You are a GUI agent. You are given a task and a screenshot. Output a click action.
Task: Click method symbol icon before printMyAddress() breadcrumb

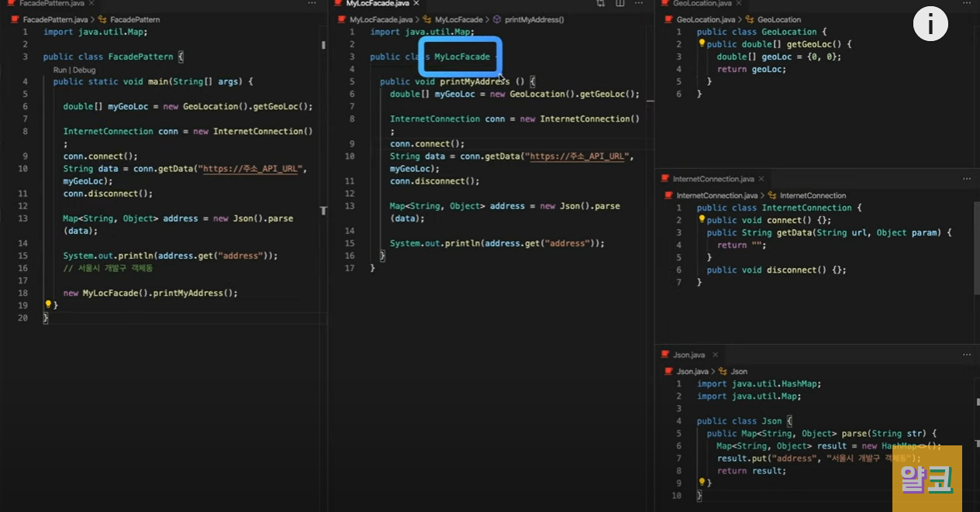pos(497,19)
